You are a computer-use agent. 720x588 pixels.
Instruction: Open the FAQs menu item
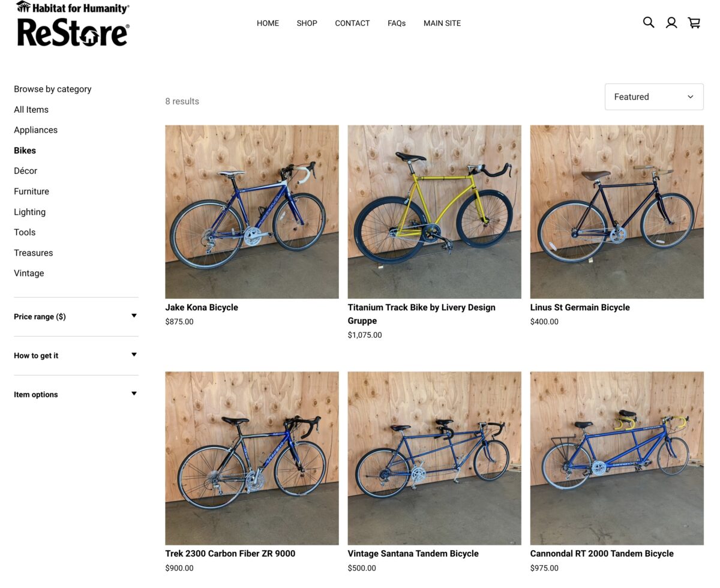397,23
